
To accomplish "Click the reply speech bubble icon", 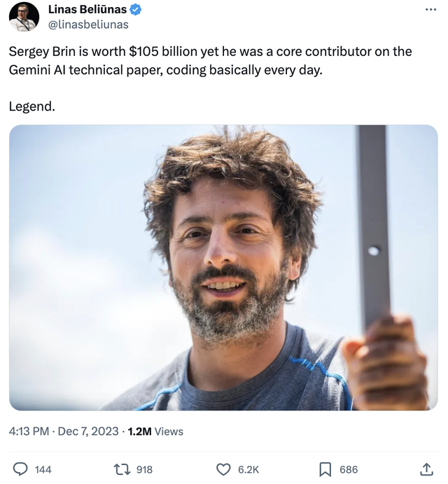I will pos(20,469).
